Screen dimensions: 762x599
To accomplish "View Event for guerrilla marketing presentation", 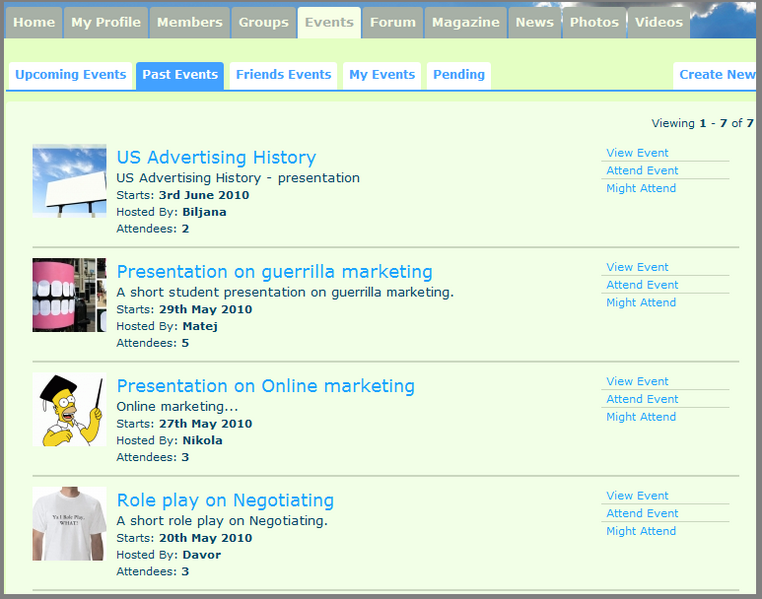I will (637, 267).
